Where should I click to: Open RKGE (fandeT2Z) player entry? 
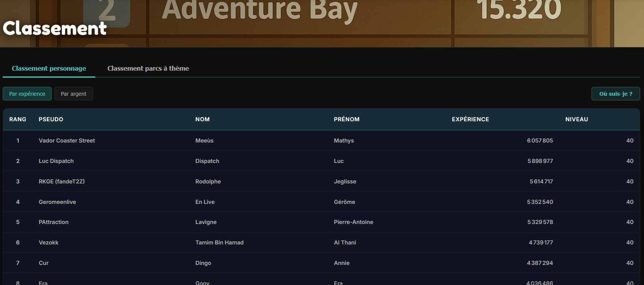(62, 182)
